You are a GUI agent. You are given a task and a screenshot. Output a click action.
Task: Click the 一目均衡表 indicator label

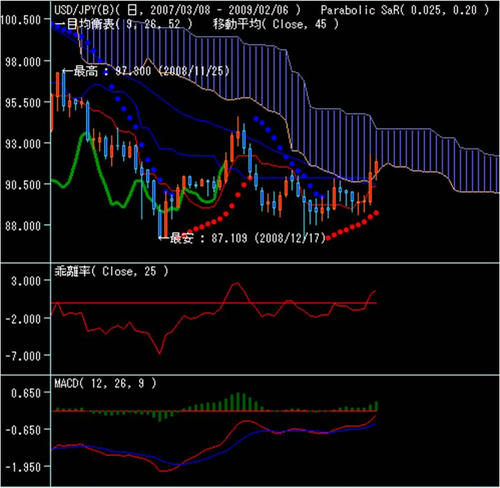coord(123,24)
